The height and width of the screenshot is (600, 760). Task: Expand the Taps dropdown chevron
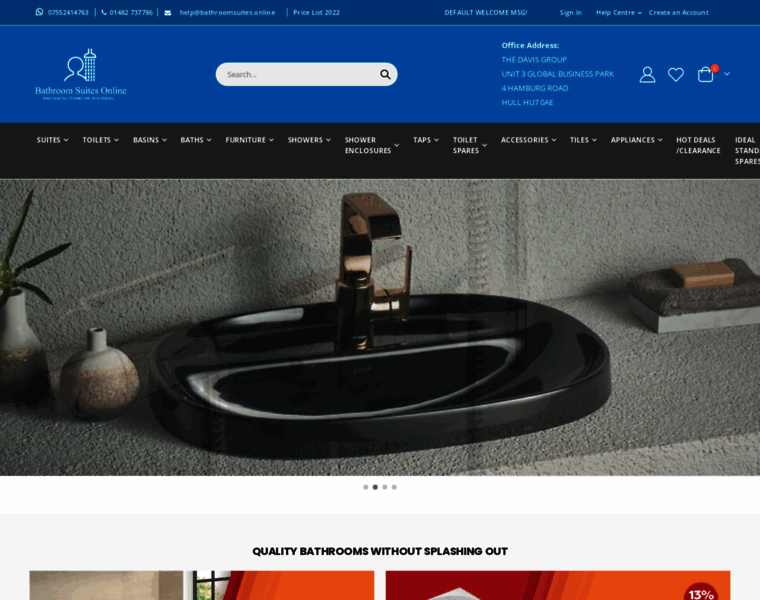(x=436, y=140)
